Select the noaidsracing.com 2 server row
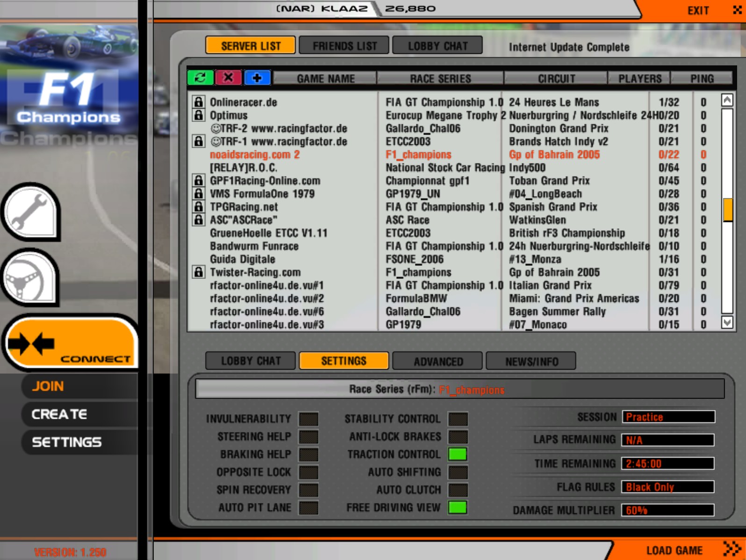746x560 pixels. coord(255,155)
